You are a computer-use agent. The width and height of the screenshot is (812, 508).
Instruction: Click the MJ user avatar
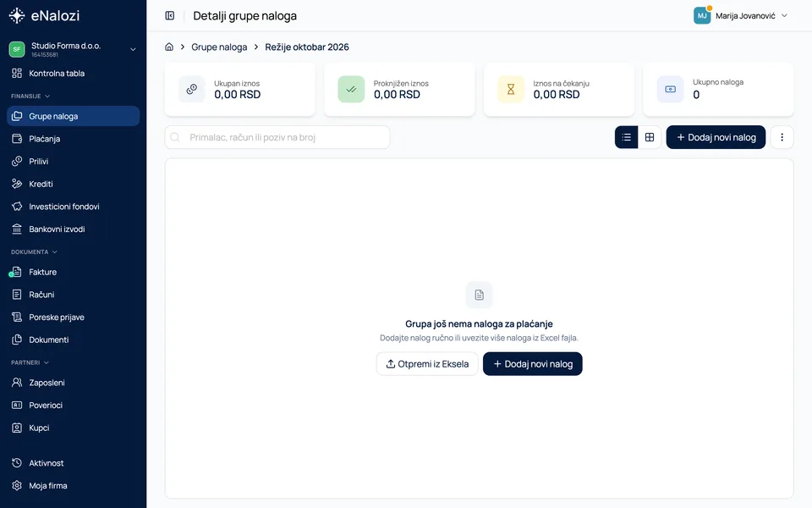coord(702,15)
